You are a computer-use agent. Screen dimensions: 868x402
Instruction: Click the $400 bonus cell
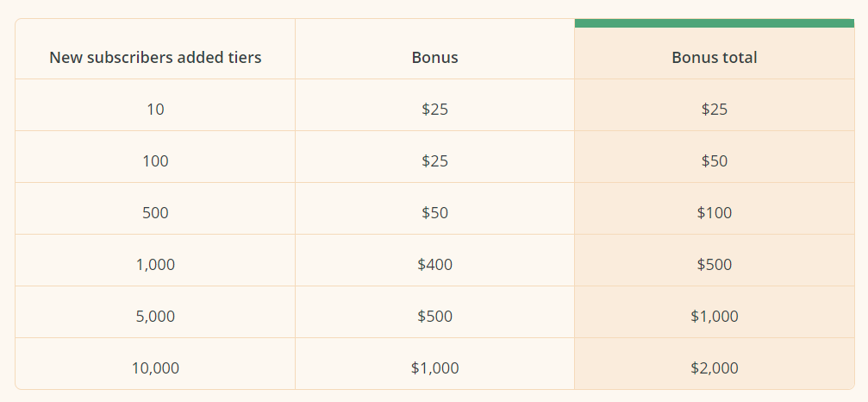434,265
